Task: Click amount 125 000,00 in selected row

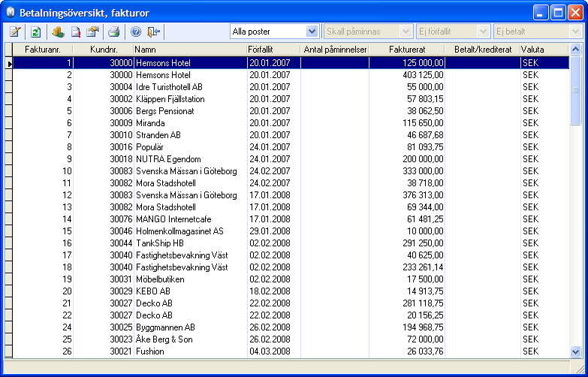Action: pos(423,63)
